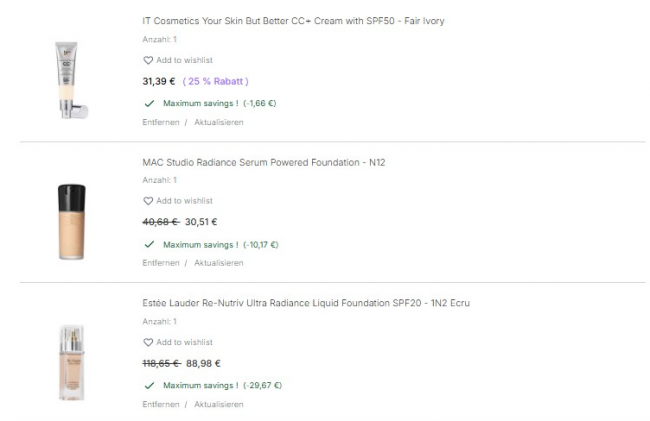The image size is (650, 421).
Task: Remove IT Cosmetics CC+ Cream via Entfernen
Action: coord(161,122)
